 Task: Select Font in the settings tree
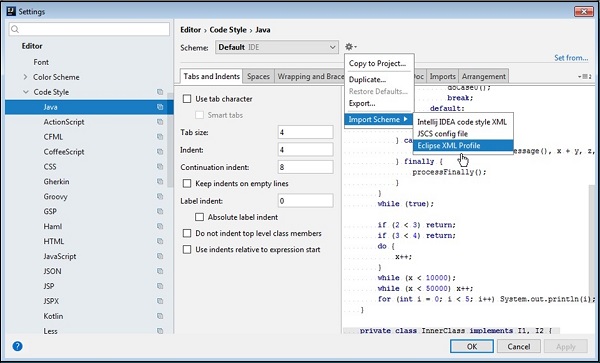point(41,62)
